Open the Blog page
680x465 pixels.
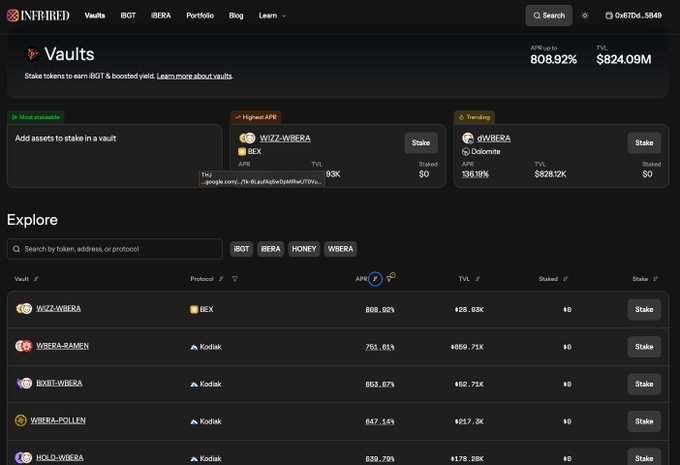click(x=236, y=16)
